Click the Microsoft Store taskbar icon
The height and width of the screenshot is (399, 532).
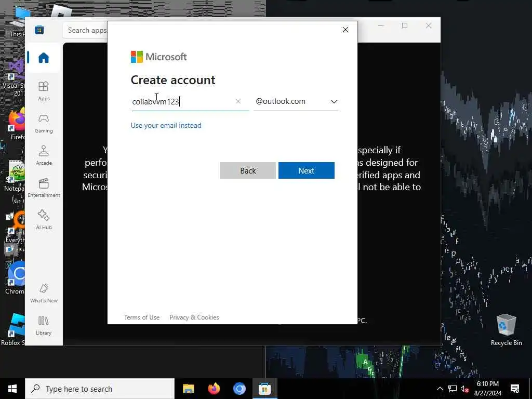pyautogui.click(x=264, y=389)
